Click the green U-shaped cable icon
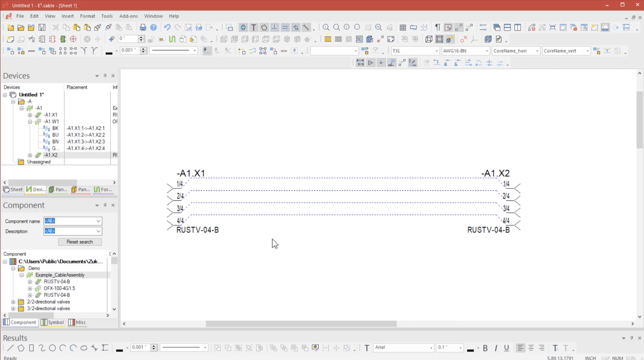The image size is (644, 360). (172, 39)
